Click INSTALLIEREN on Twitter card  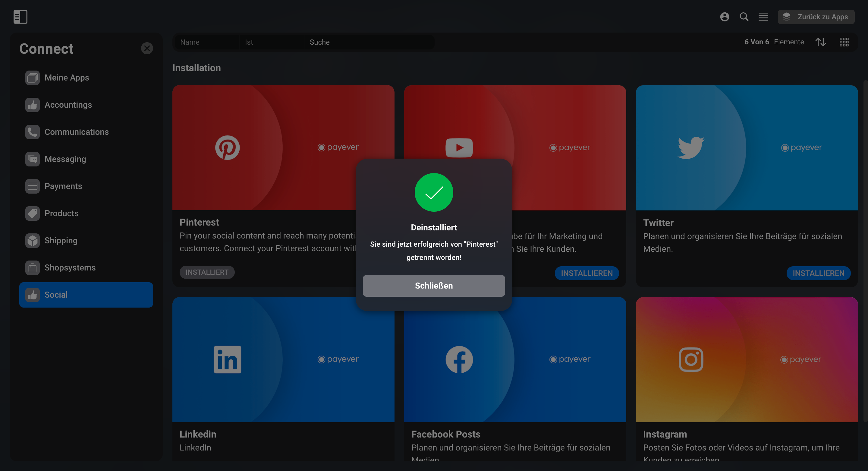point(819,273)
